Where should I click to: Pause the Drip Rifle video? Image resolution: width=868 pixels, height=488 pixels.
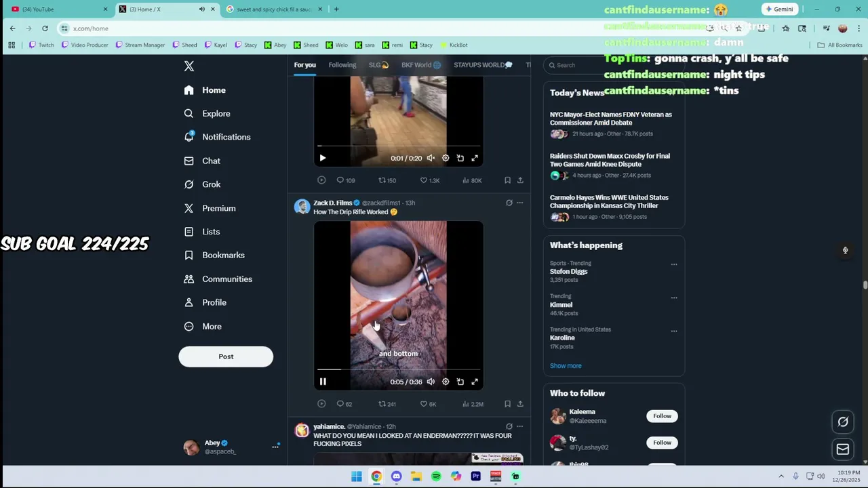click(x=323, y=382)
